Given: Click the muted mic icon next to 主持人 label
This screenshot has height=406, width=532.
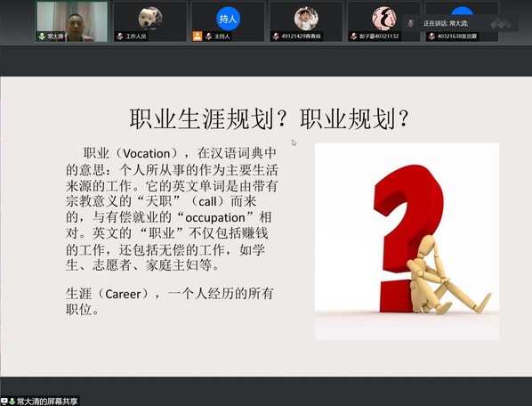Looking at the screenshot, I should [208, 36].
